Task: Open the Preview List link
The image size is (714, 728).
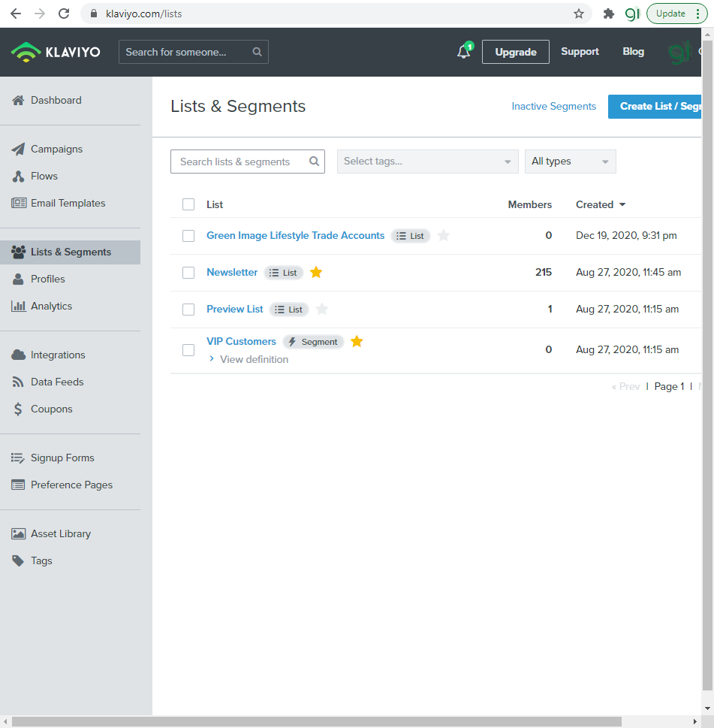Action: 235,309
